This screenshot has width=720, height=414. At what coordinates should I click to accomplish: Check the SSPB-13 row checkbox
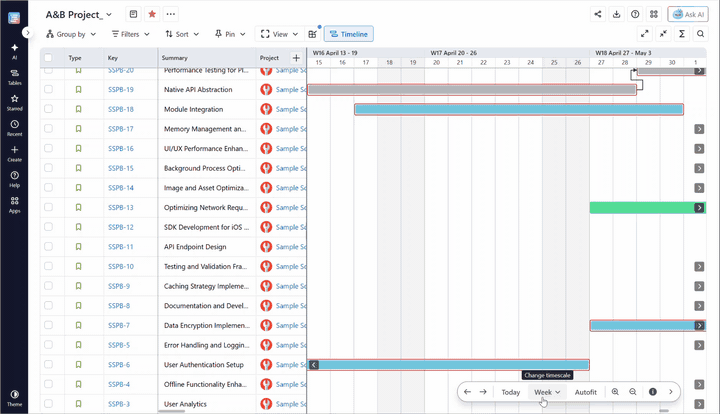coord(48,207)
